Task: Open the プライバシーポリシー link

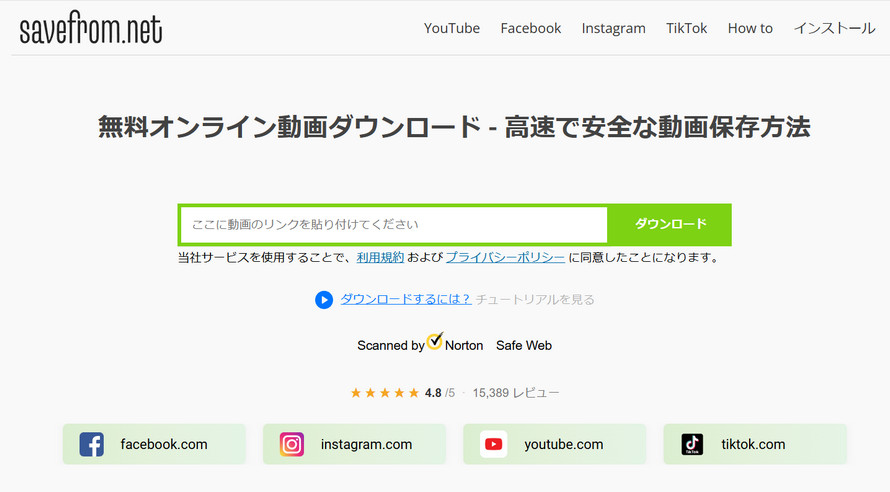Action: pyautogui.click(x=505, y=258)
